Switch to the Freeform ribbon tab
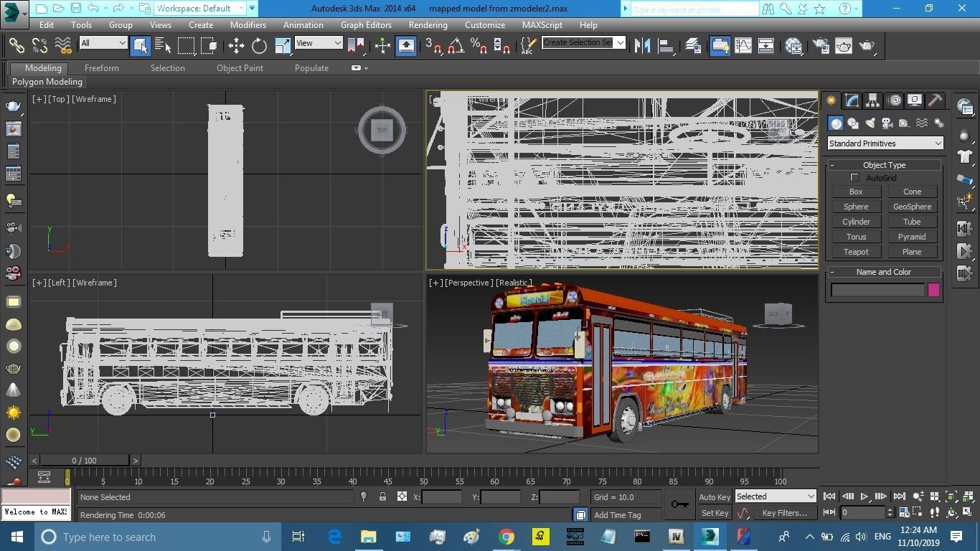This screenshot has height=551, width=980. pyautogui.click(x=102, y=68)
